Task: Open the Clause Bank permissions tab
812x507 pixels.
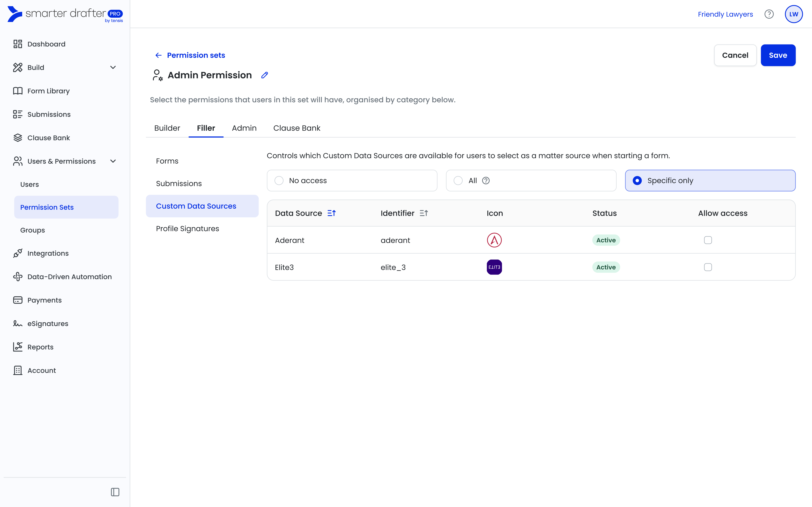Action: coord(297,128)
